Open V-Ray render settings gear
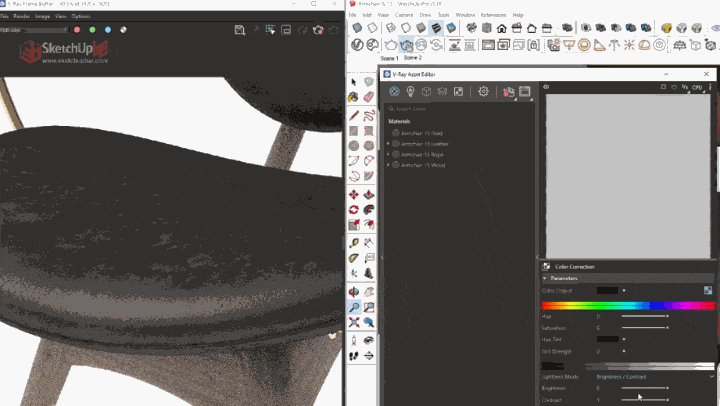The image size is (720, 406). click(484, 91)
